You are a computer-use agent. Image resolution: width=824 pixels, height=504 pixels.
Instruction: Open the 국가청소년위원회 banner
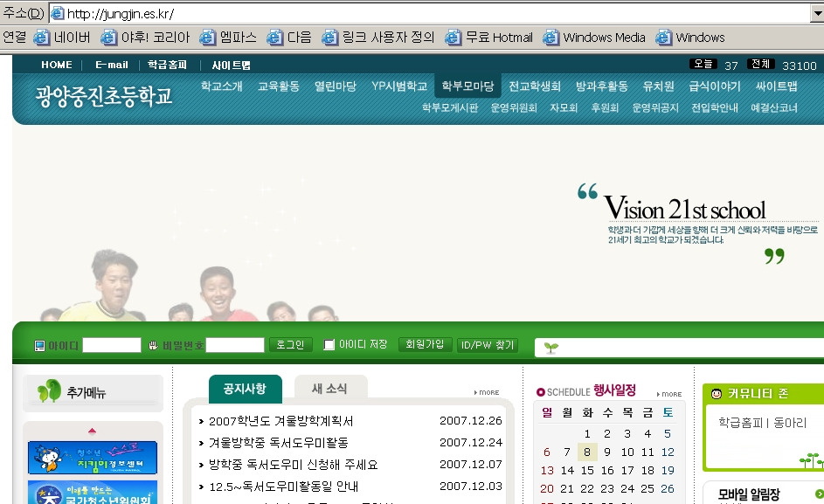[x=93, y=493]
